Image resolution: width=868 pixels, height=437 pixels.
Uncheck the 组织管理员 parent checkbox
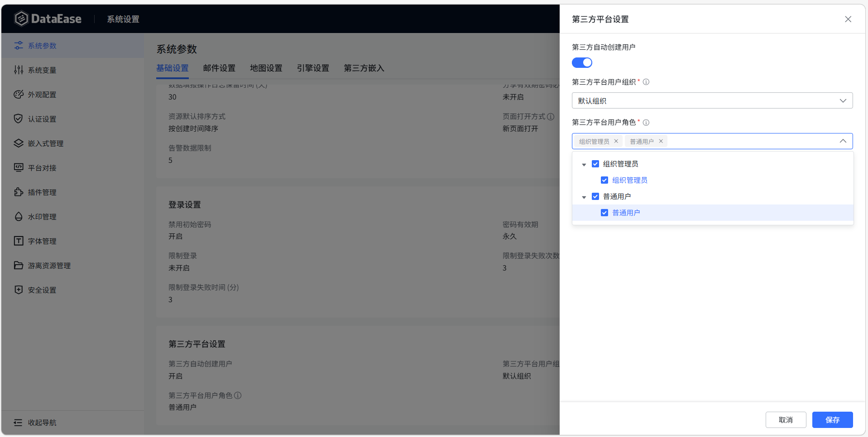(x=595, y=164)
